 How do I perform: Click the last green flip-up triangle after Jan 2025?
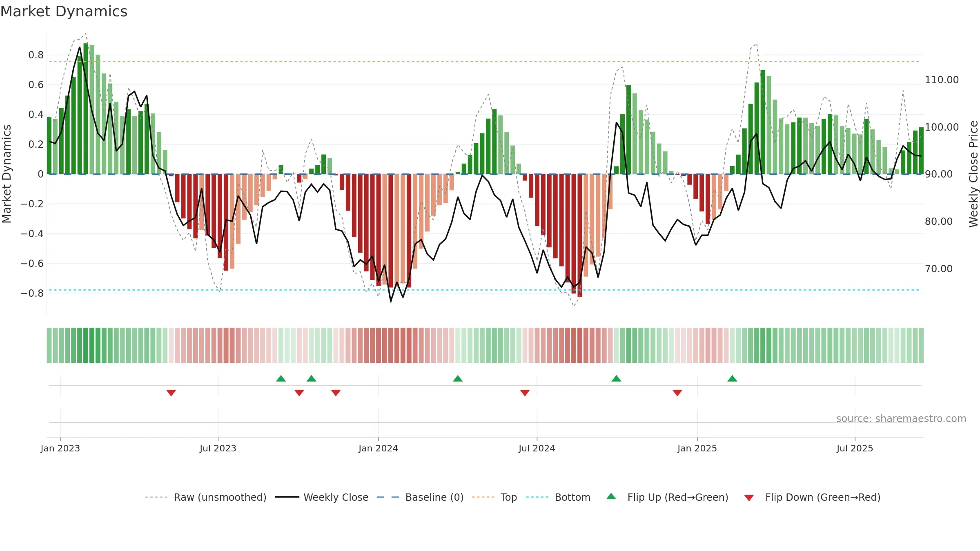(732, 379)
